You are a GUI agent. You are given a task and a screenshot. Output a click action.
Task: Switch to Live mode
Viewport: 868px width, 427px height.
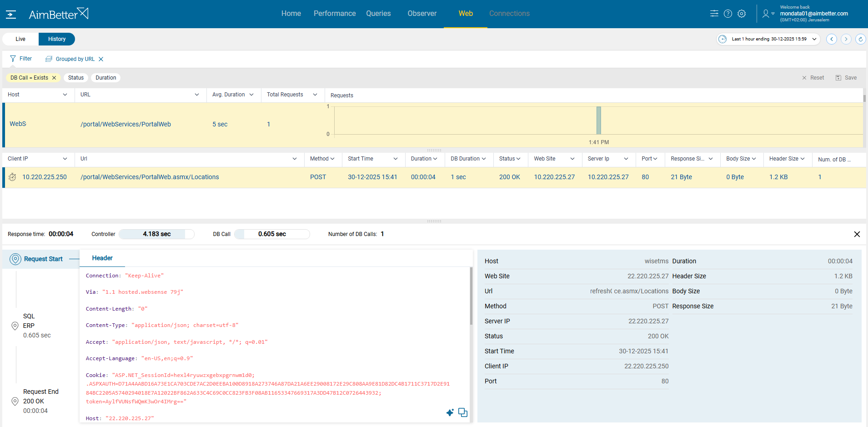(x=20, y=39)
